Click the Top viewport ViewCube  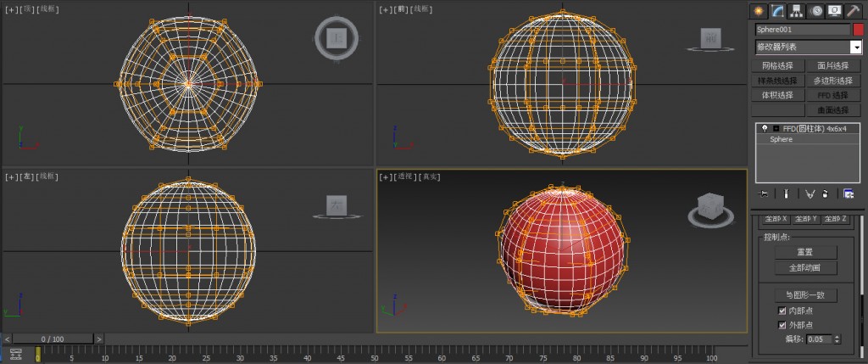[x=336, y=37]
